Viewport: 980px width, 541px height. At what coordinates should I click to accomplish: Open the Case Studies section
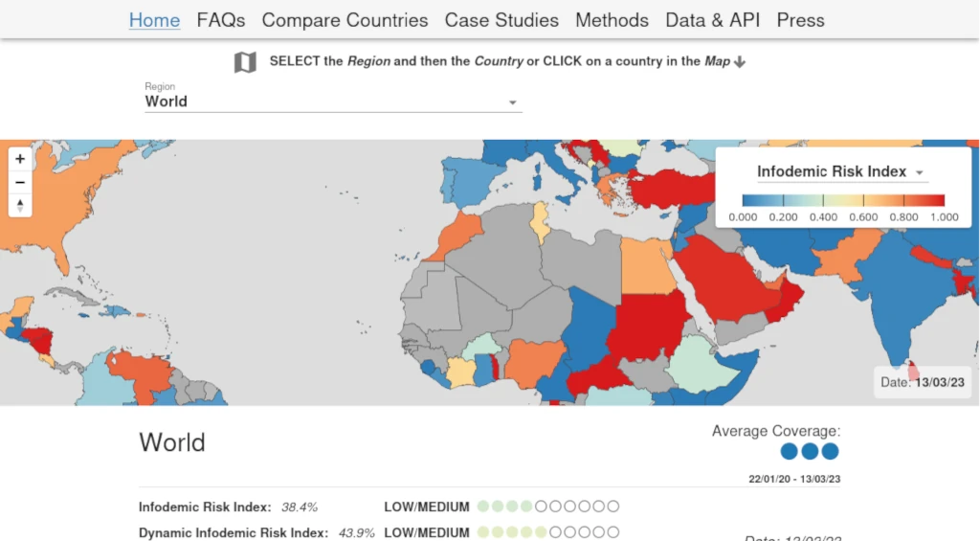[501, 20]
